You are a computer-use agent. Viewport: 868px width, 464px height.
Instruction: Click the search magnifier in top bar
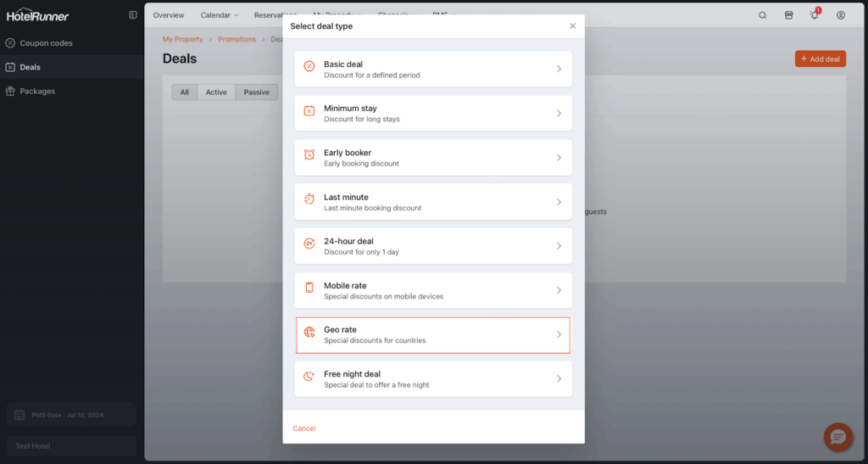pos(762,15)
